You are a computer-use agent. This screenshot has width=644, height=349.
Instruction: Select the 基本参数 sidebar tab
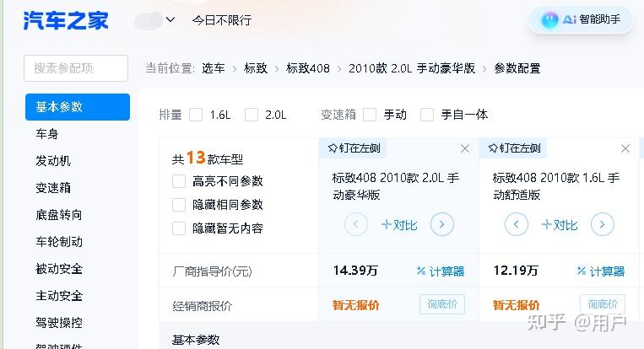click(x=78, y=107)
